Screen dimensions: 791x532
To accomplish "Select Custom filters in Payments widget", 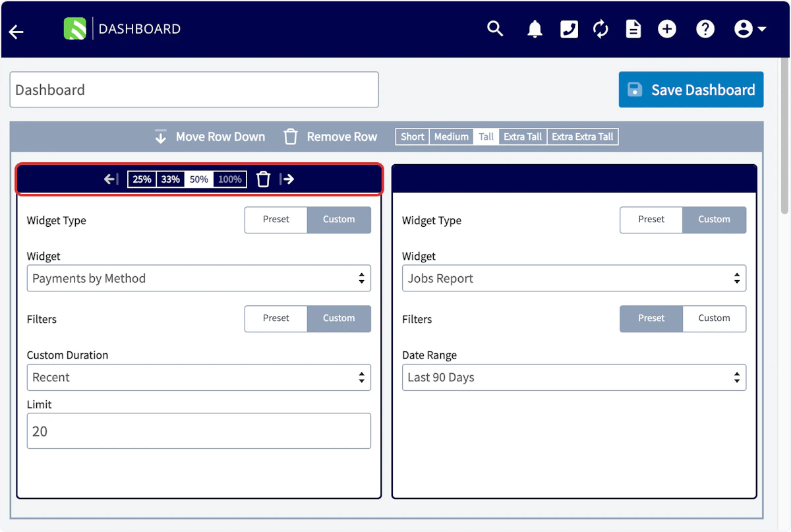I will [x=339, y=318].
